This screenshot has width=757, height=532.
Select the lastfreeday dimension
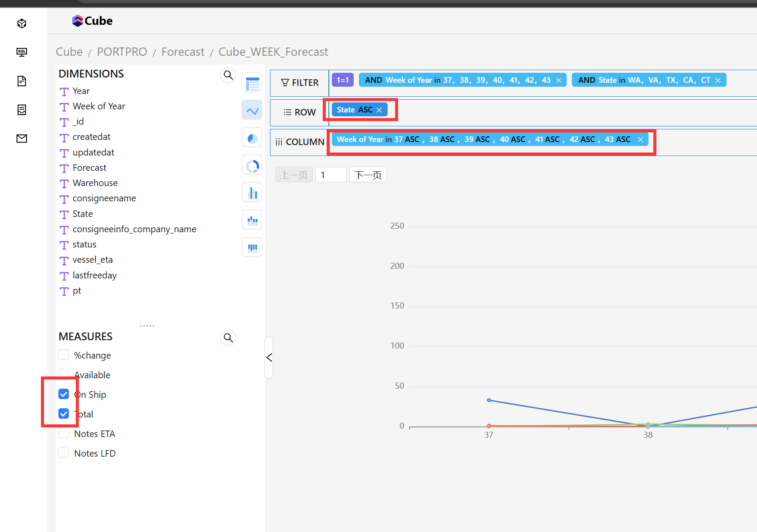click(95, 275)
